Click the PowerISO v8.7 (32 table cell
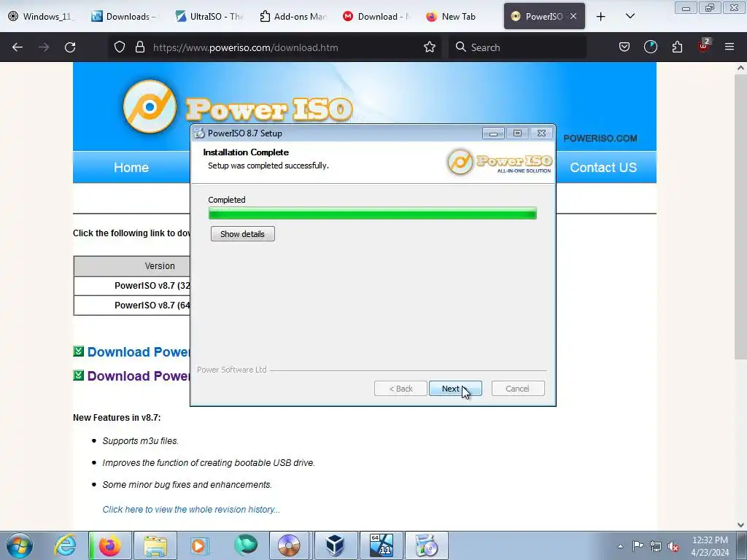 [x=132, y=286]
